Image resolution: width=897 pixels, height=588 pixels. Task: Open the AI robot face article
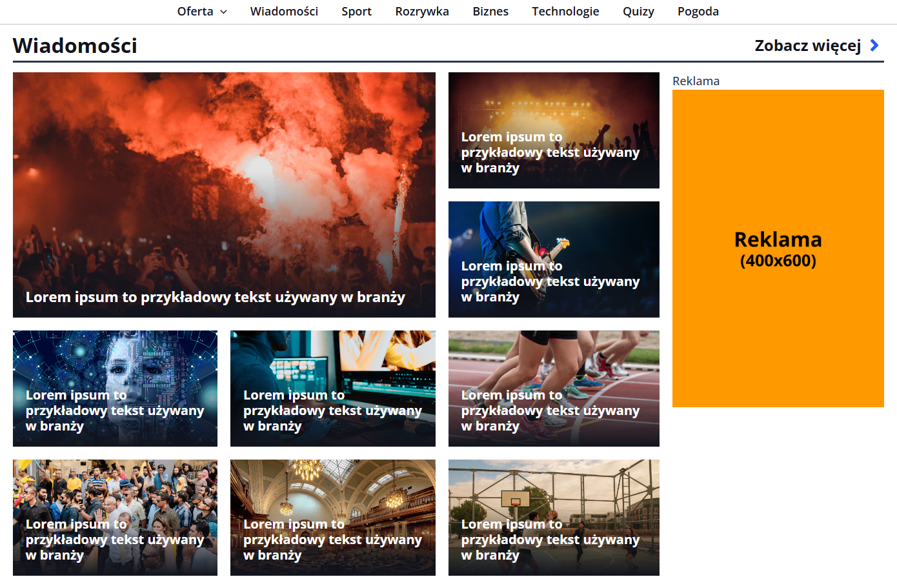115,389
